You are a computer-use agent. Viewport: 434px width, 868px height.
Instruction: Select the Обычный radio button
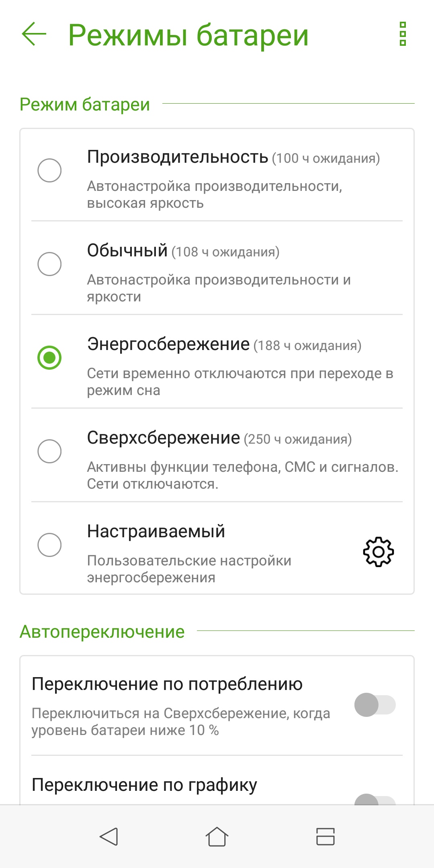[49, 264]
